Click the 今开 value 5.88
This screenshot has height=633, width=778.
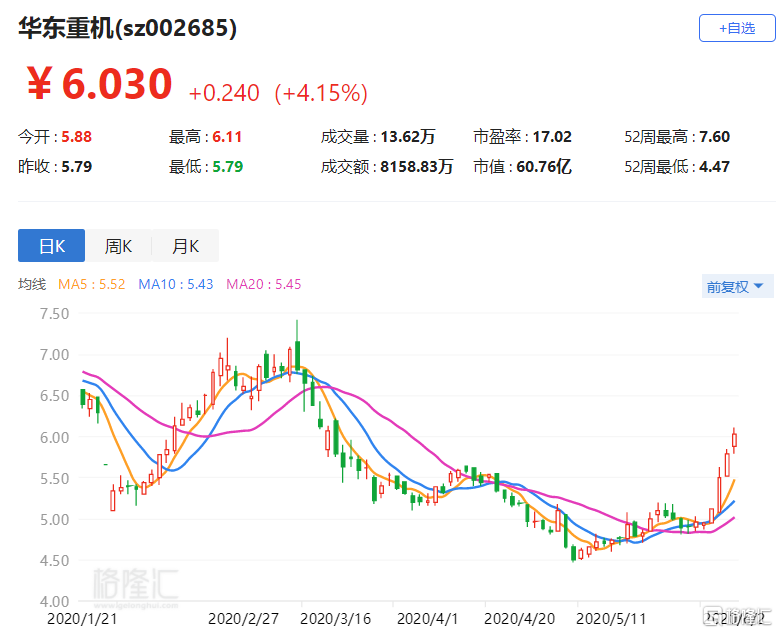(76, 136)
